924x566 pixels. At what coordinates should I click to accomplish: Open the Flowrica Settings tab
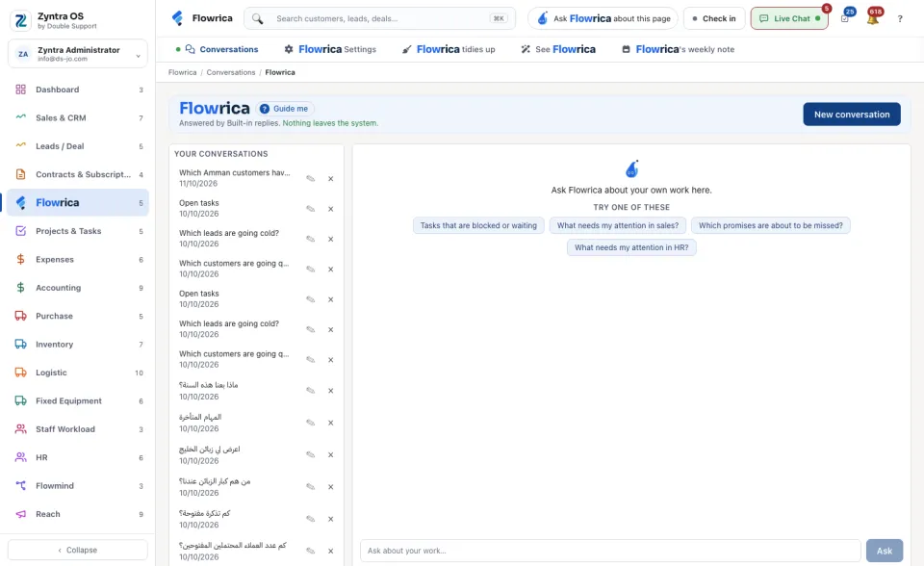[330, 49]
